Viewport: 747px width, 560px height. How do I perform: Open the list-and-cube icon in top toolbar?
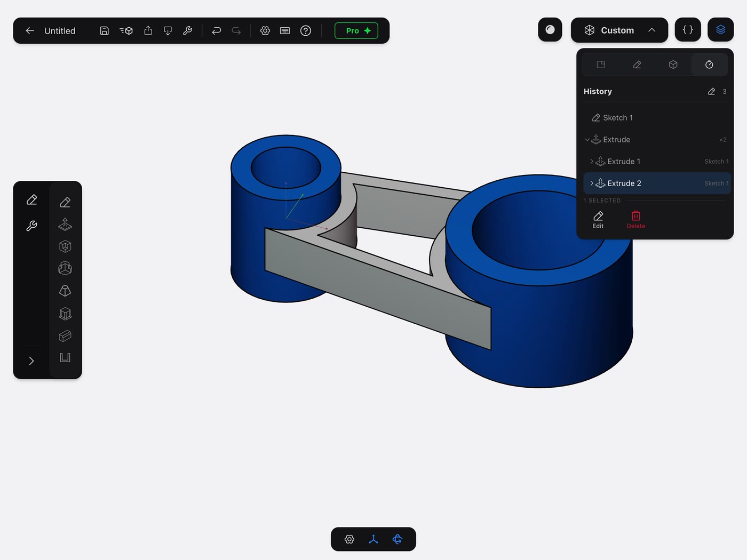click(x=126, y=31)
